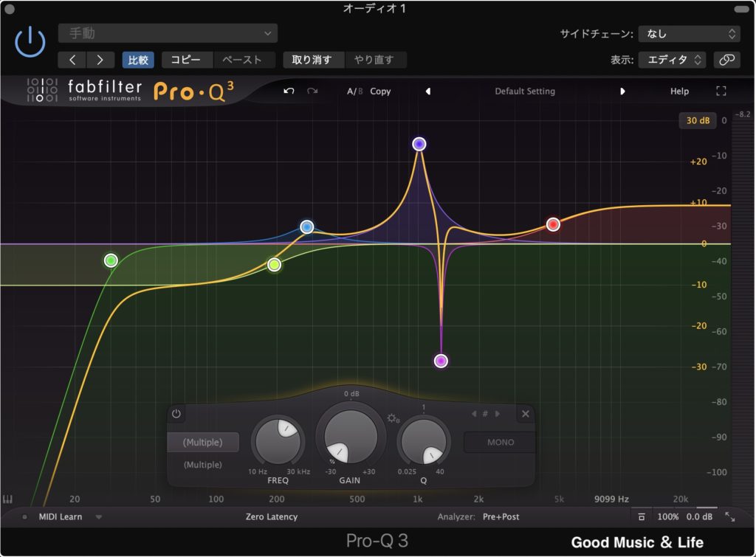Click the FREQ knob
The width and height of the screenshot is (756, 557).
point(278,441)
